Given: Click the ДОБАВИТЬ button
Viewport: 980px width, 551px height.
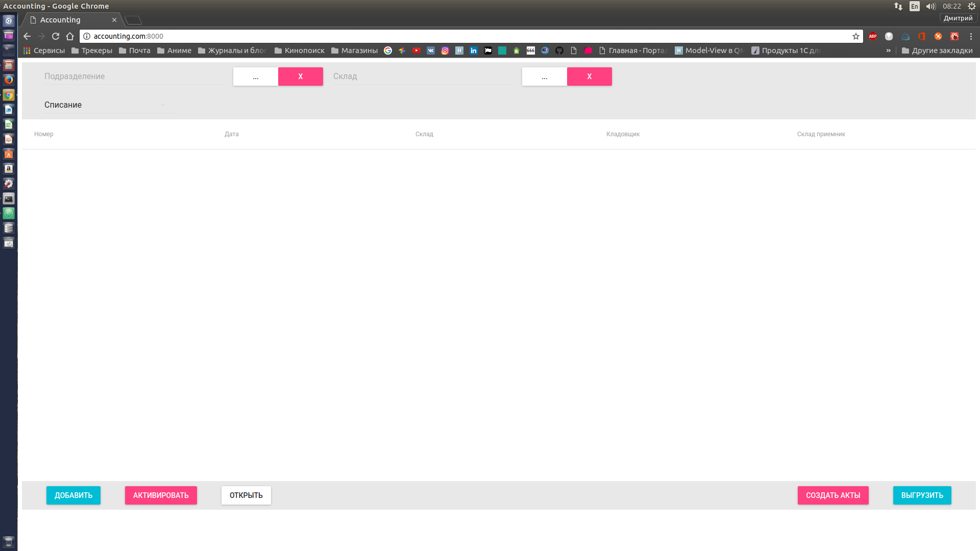Looking at the screenshot, I should click(x=73, y=495).
